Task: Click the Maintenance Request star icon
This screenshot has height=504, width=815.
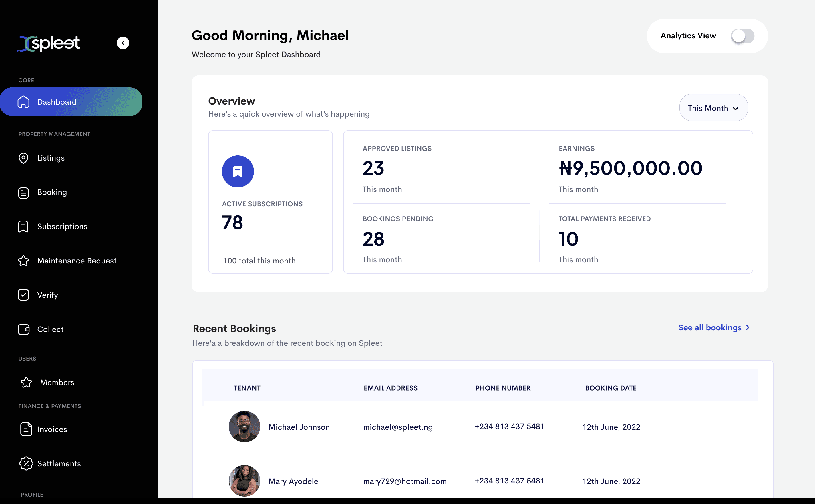Action: [x=23, y=261]
